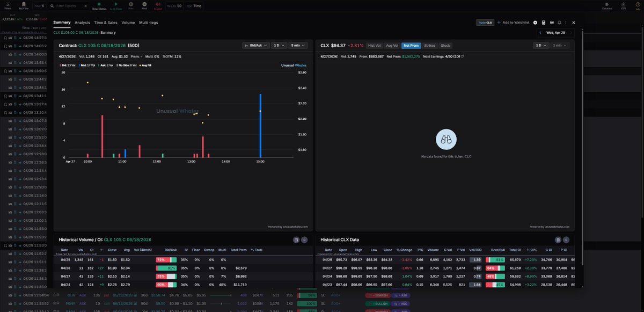Select the Avg Vol chart option
Image resolution: width=644 pixels, height=312 pixels.
(392, 46)
